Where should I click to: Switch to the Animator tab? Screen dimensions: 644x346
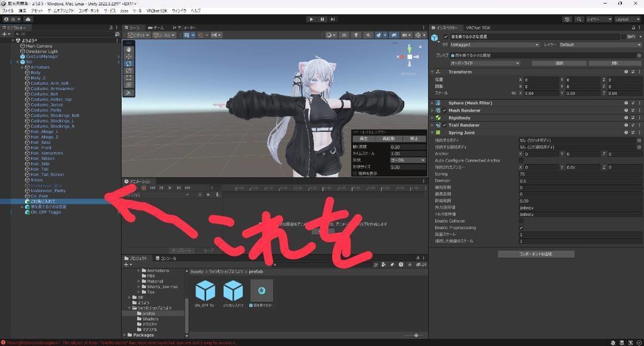[x=184, y=28]
